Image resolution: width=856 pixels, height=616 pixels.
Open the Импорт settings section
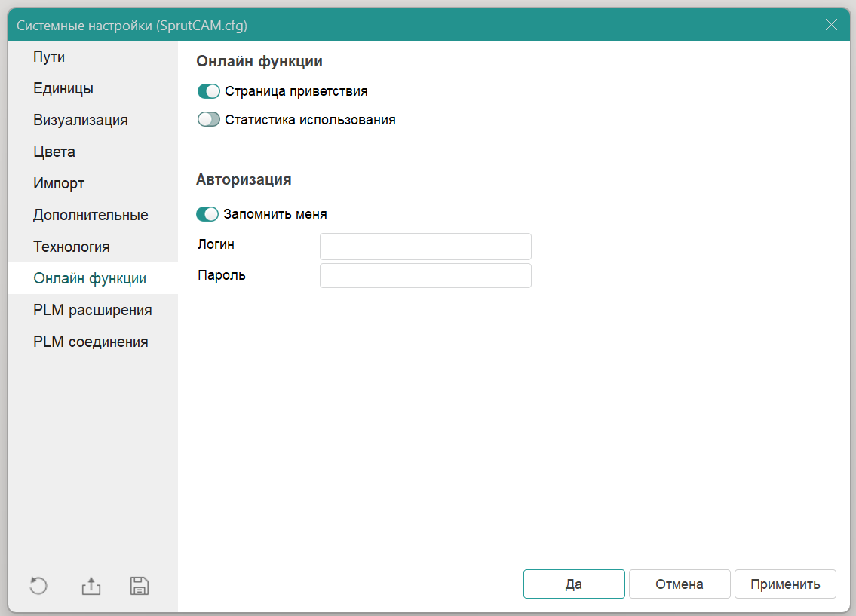59,183
